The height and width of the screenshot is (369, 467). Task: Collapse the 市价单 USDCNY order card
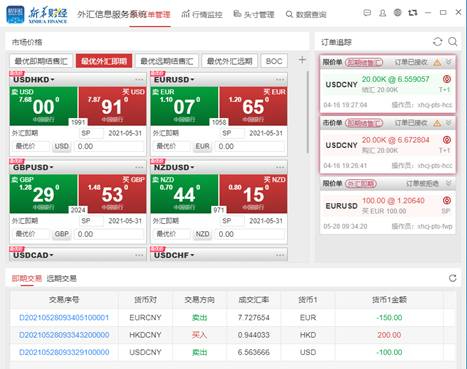449,123
